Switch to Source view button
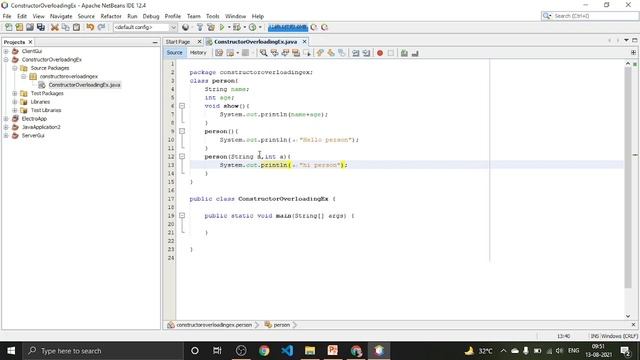Image resolution: width=640 pixels, height=360 pixels. [x=175, y=53]
